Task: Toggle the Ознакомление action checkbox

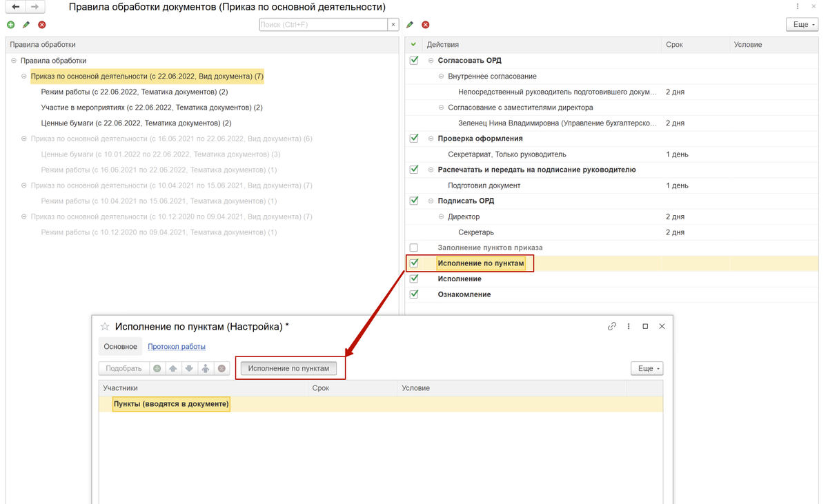Action: 414,294
